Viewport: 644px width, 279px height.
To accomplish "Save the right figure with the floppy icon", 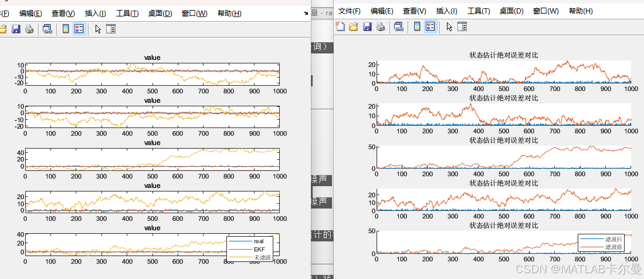I will click(368, 27).
